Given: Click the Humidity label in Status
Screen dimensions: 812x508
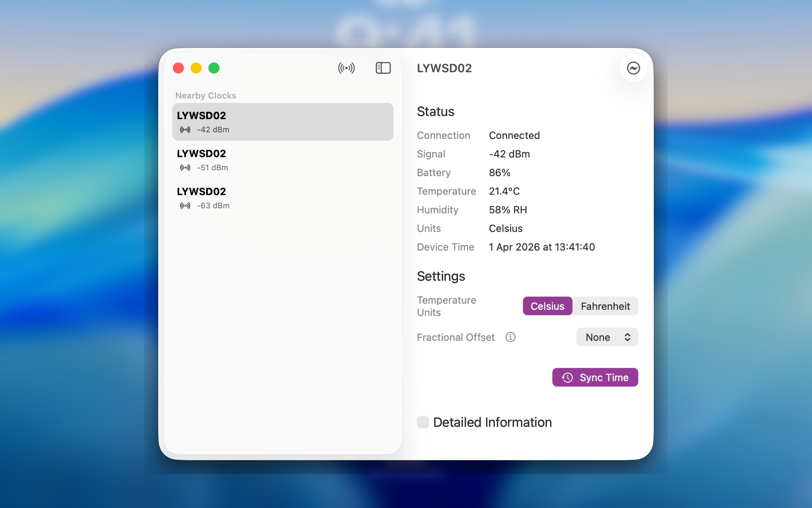Looking at the screenshot, I should pyautogui.click(x=438, y=210).
